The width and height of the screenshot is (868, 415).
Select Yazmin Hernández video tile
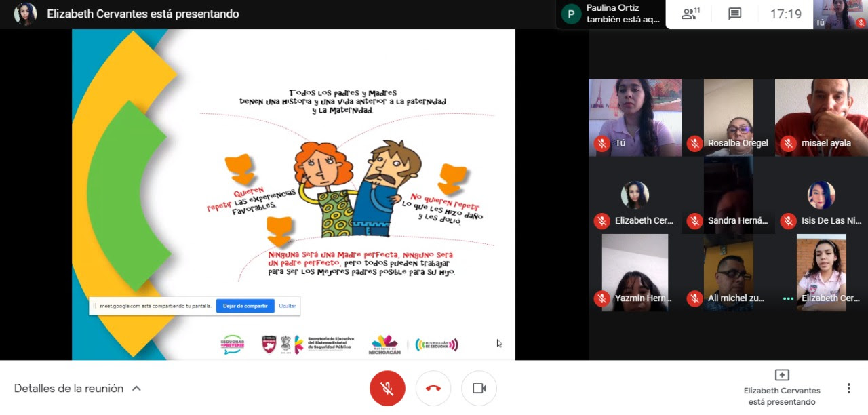[x=635, y=272]
